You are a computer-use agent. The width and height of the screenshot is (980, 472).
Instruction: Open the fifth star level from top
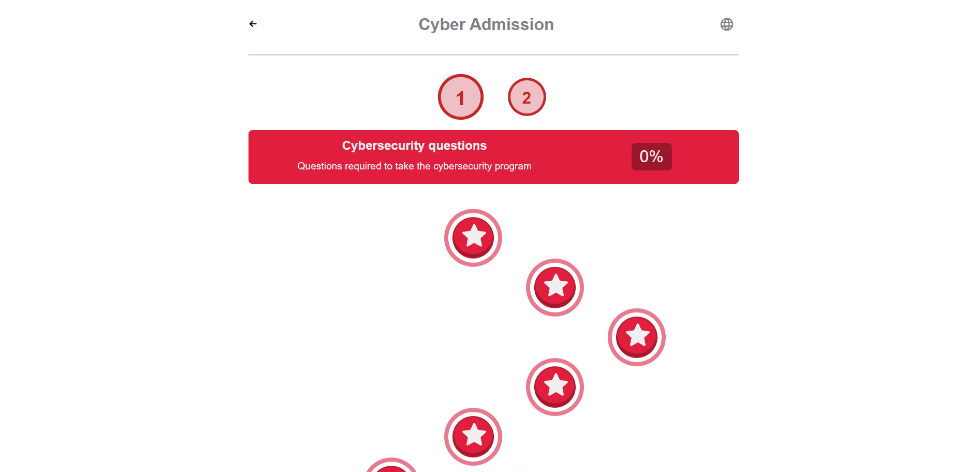473,437
